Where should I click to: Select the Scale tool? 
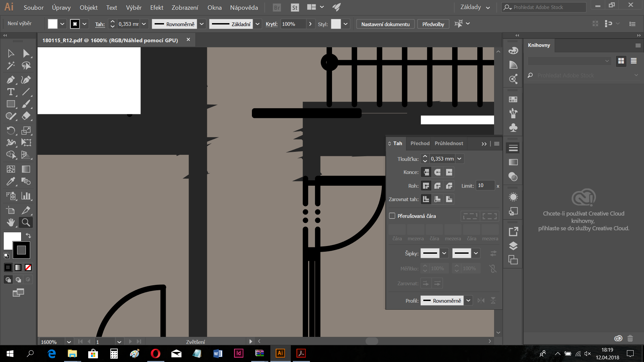tap(26, 130)
